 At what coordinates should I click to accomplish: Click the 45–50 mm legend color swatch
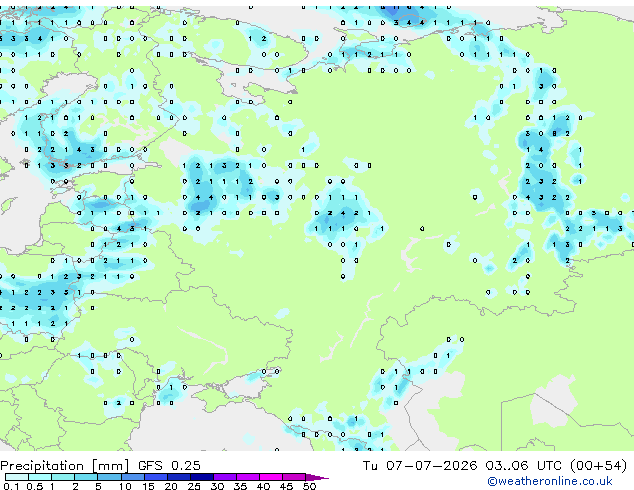pos(294,477)
